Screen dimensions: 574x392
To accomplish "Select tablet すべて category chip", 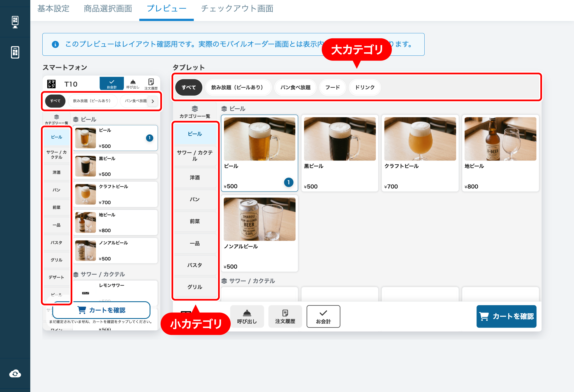I will [x=189, y=87].
